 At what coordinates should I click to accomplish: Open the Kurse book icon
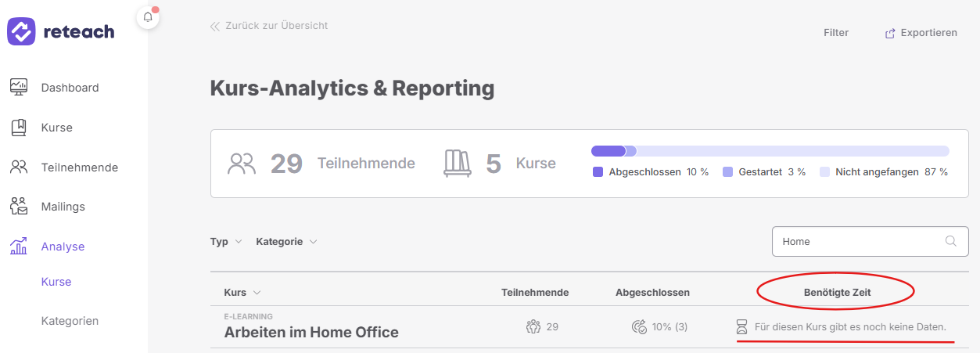click(19, 128)
